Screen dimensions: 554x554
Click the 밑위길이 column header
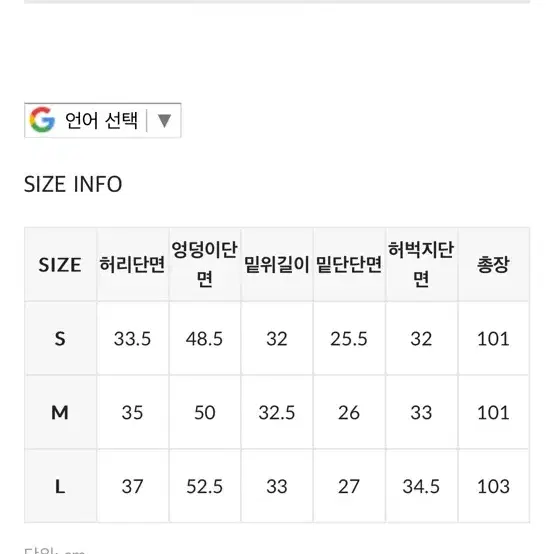(277, 265)
